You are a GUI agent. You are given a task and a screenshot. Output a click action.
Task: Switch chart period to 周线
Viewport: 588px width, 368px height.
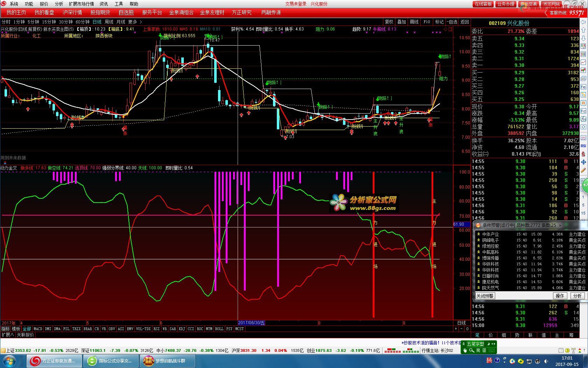coord(109,22)
